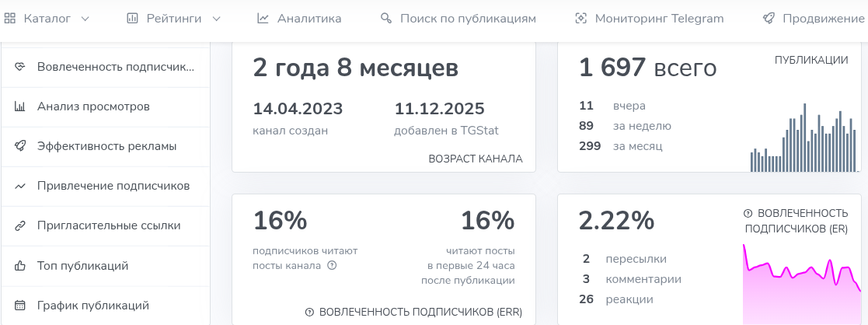This screenshot has height=325, width=868.
Task: Select Привлечение подписчиков in sidebar
Action: coord(113,186)
